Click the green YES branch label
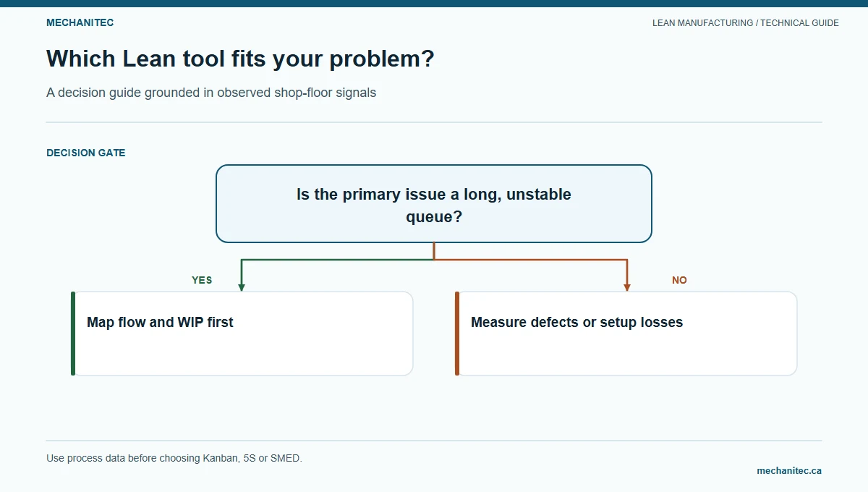This screenshot has height=492, width=868. [202, 280]
